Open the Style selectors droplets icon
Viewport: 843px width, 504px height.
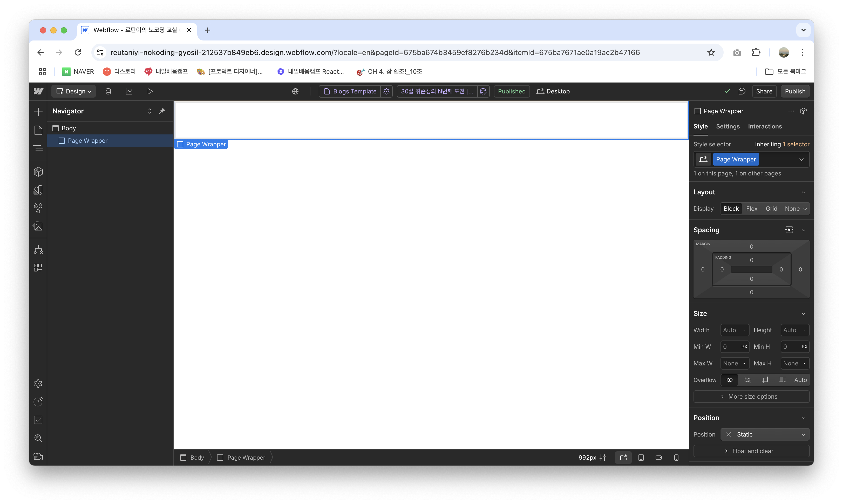click(x=38, y=208)
